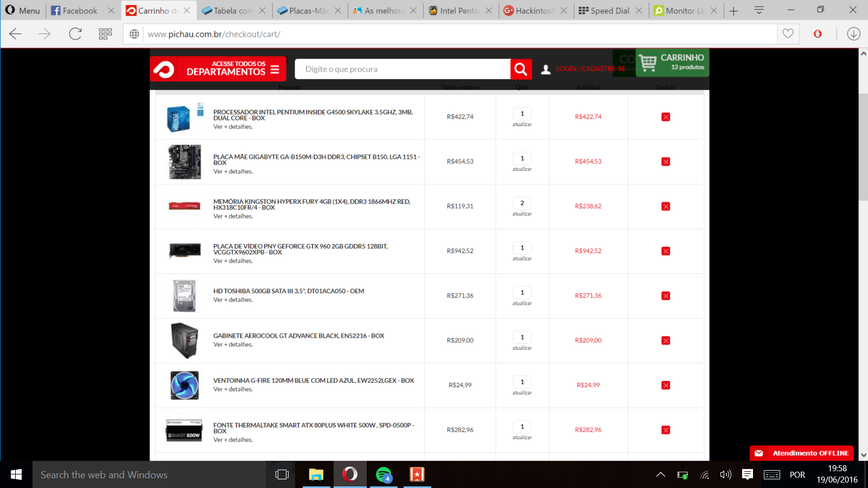Open a new tab with the plus button
868x488 pixels.
pos(733,11)
